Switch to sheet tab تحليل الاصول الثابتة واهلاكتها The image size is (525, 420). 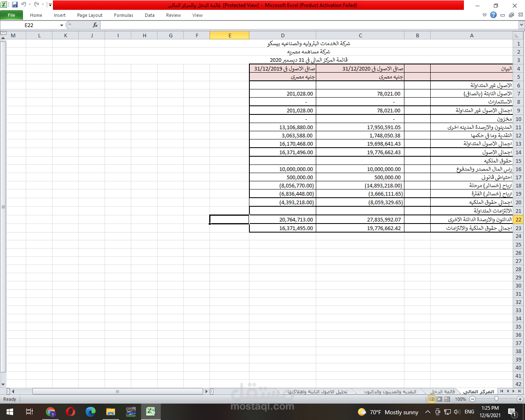(x=317, y=392)
